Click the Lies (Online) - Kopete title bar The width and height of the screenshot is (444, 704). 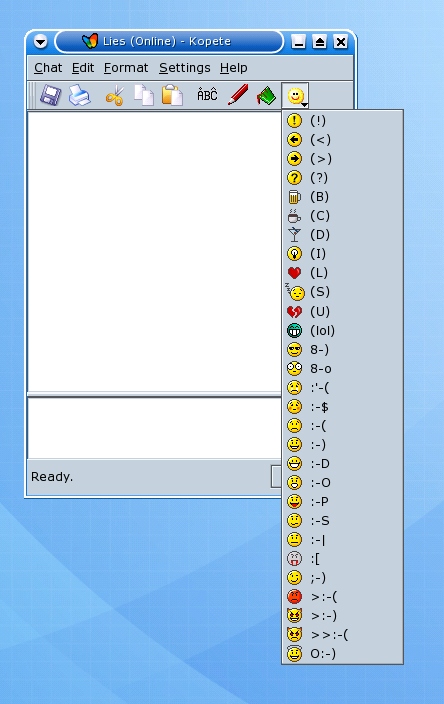pyautogui.click(x=169, y=42)
